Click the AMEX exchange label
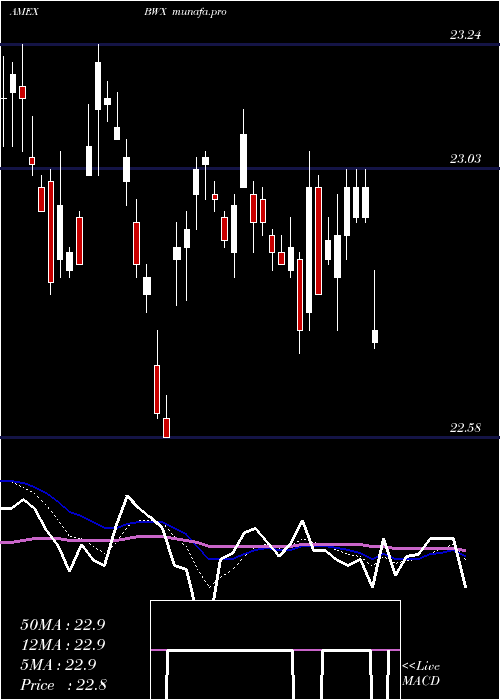500x700 pixels. [24, 12]
